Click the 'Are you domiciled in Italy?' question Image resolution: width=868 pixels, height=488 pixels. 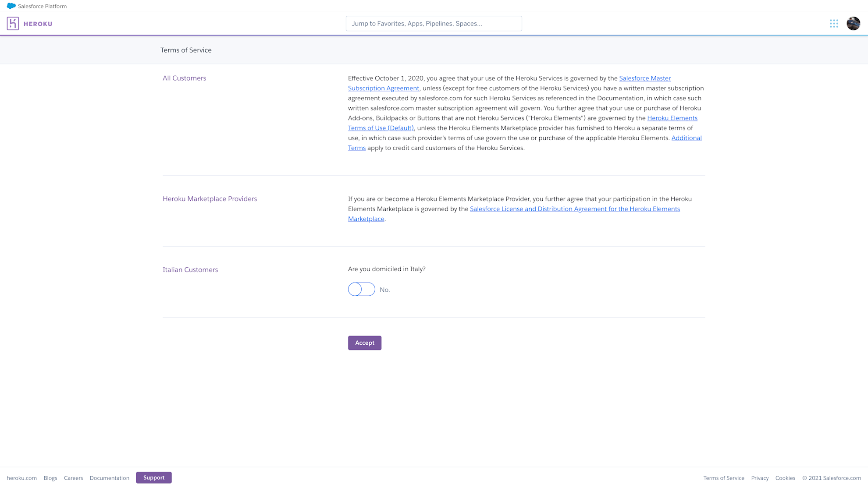click(387, 269)
